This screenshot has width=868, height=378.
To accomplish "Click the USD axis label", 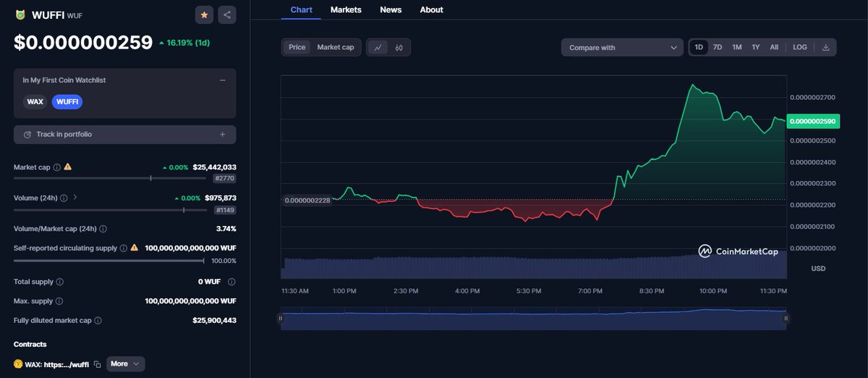I will click(x=818, y=269).
